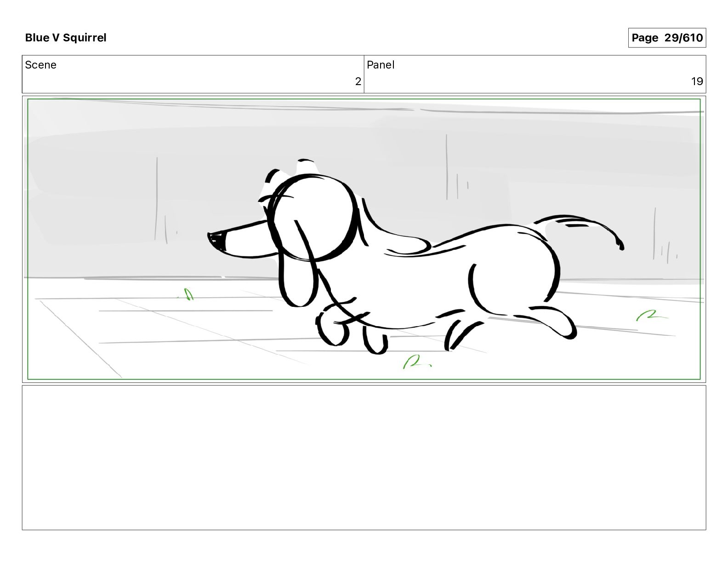Click the 'Scene' header label

[41, 65]
